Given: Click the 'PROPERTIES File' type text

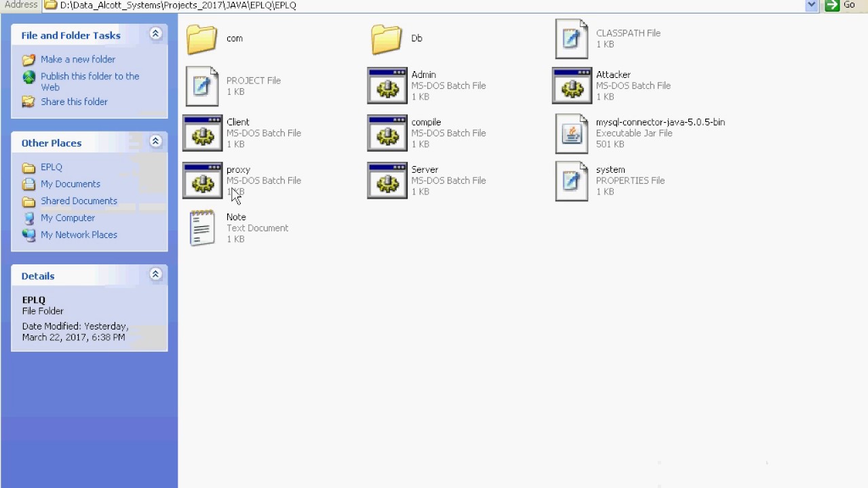Looking at the screenshot, I should [x=631, y=180].
